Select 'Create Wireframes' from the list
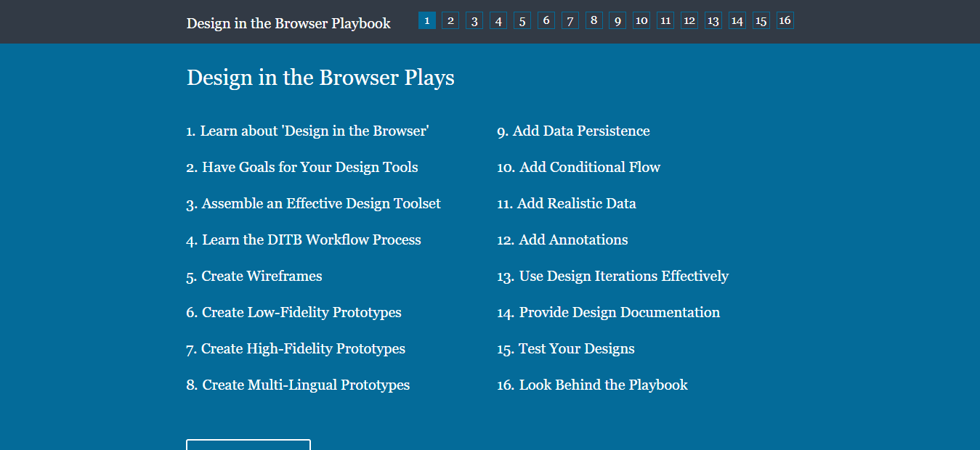980x450 pixels. pyautogui.click(x=262, y=276)
